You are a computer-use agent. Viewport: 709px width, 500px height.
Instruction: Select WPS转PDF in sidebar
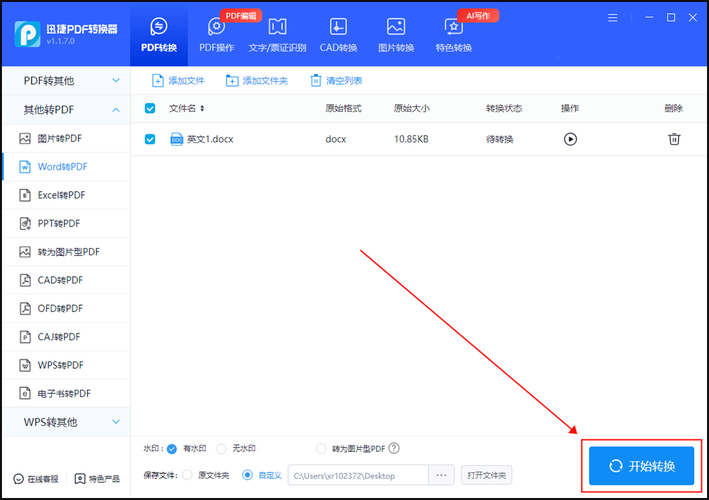pos(66,365)
